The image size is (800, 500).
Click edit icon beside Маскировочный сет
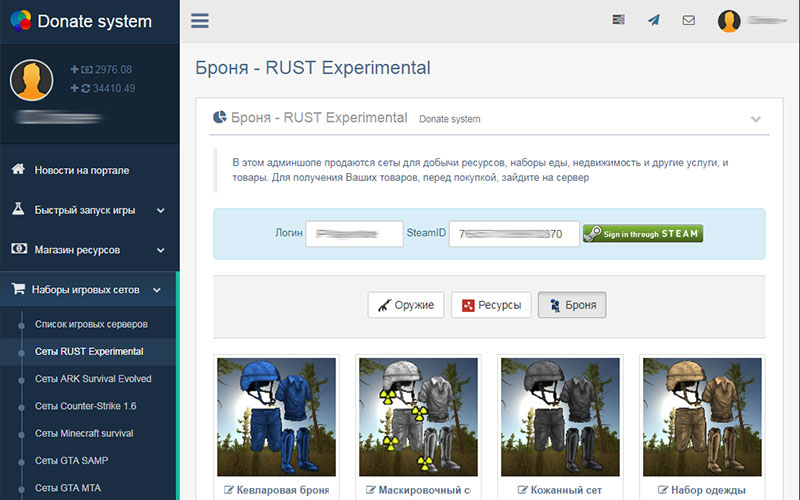click(371, 490)
